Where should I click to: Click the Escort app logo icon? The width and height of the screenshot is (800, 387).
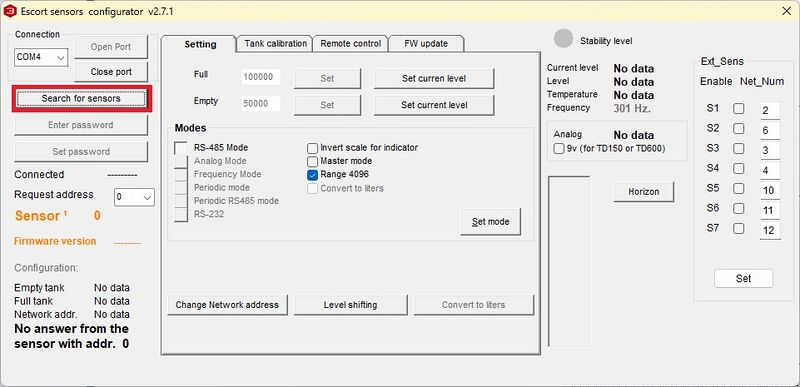(x=10, y=11)
